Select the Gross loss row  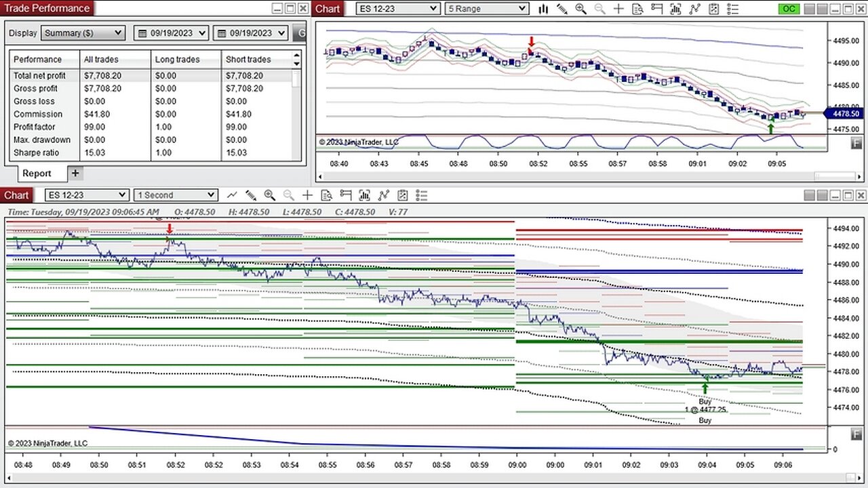(151, 102)
